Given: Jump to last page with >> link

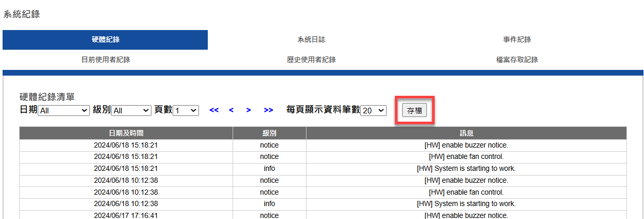Looking at the screenshot, I should [x=268, y=110].
